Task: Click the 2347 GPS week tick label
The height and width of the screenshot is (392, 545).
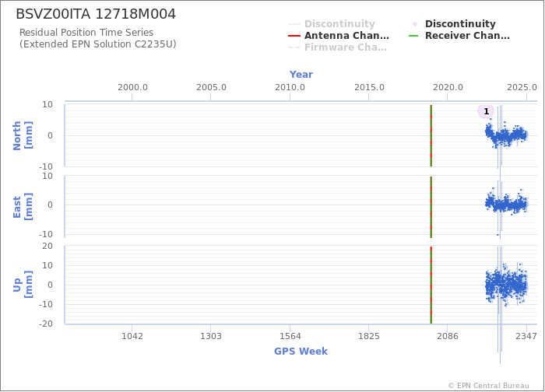Action: coord(526,336)
